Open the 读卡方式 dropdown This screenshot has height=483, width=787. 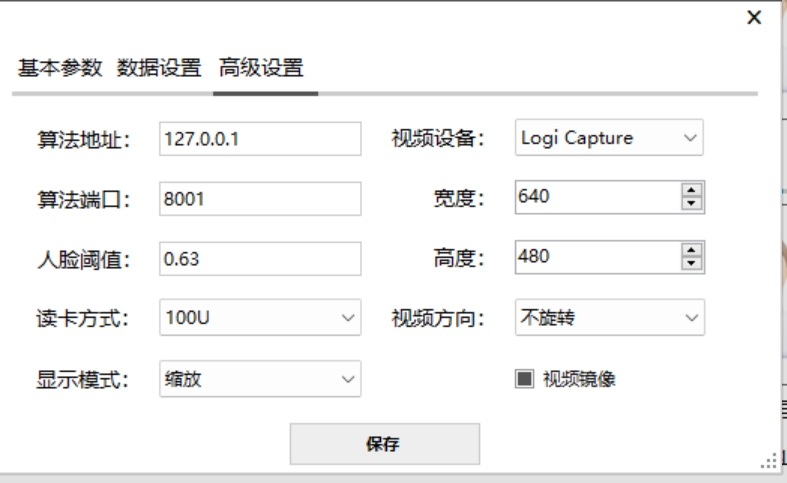(x=259, y=319)
